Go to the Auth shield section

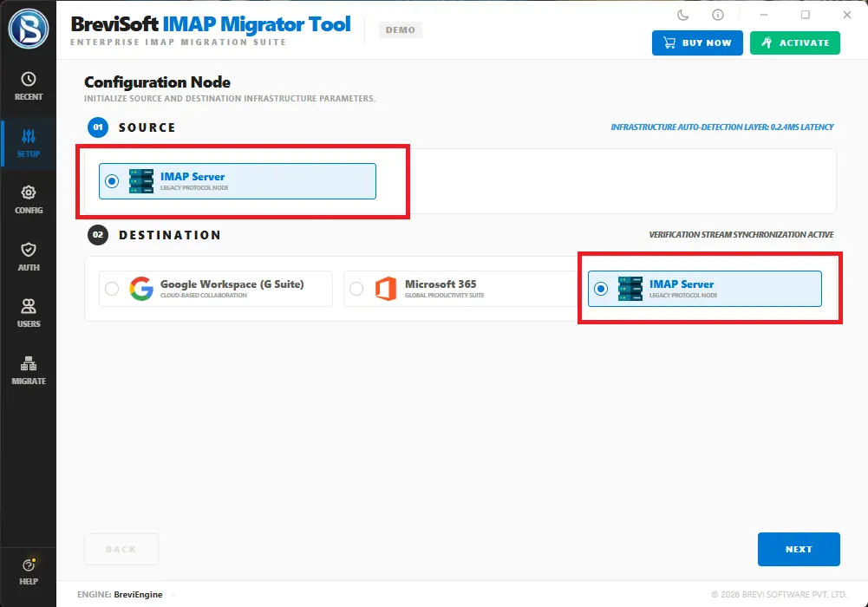[29, 257]
